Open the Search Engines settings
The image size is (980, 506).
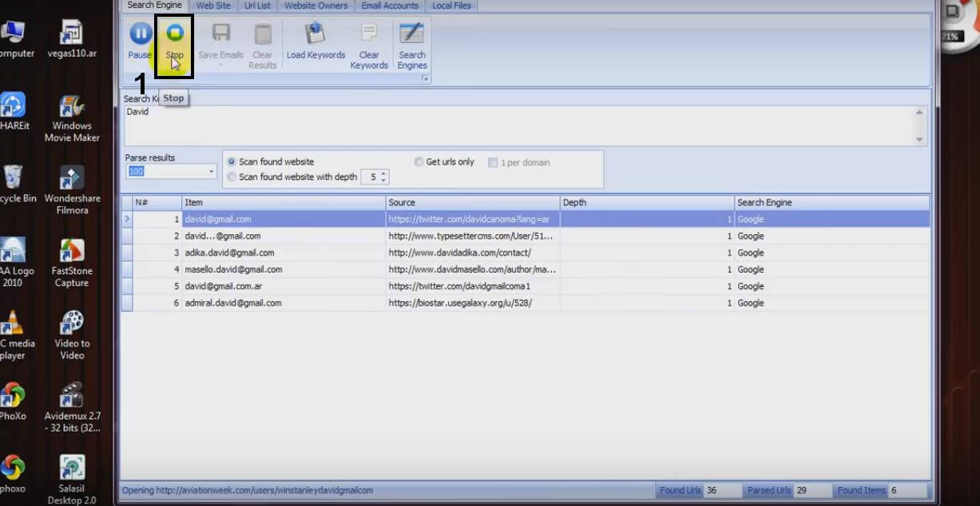coord(412,46)
